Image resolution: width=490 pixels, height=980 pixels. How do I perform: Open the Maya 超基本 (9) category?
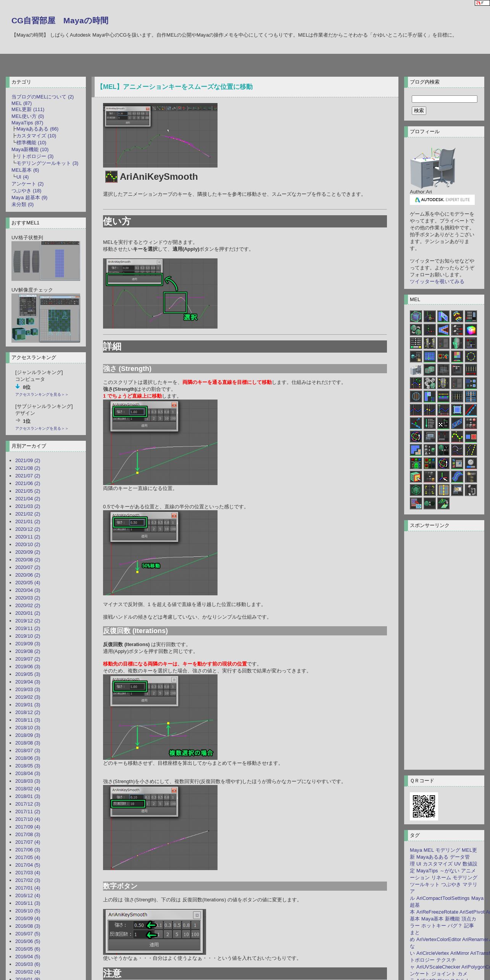tap(29, 198)
